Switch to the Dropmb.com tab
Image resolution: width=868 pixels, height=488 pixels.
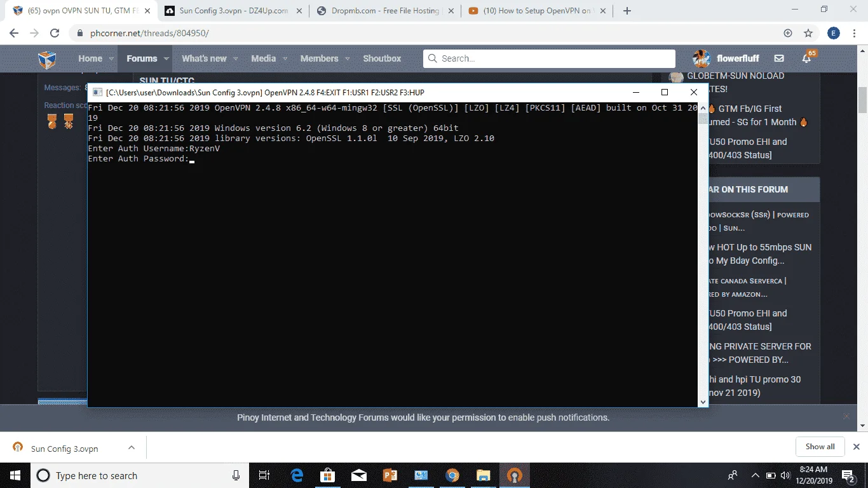point(385,11)
